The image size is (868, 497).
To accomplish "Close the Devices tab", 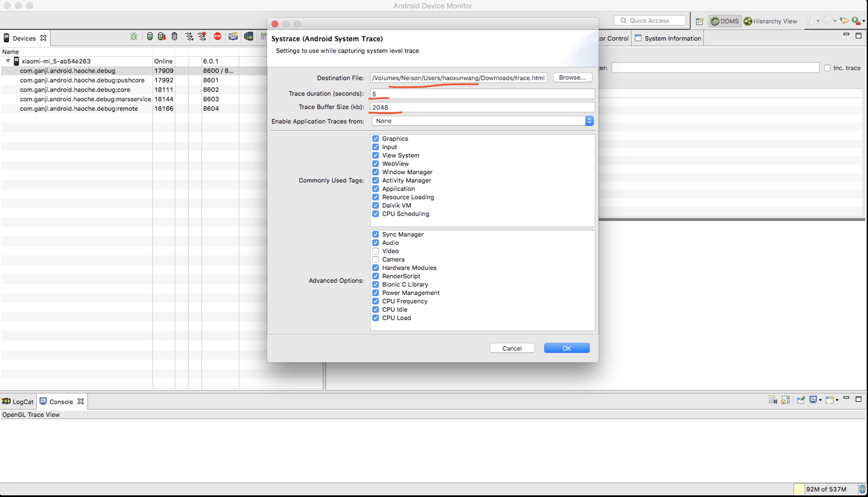I will click(x=43, y=38).
